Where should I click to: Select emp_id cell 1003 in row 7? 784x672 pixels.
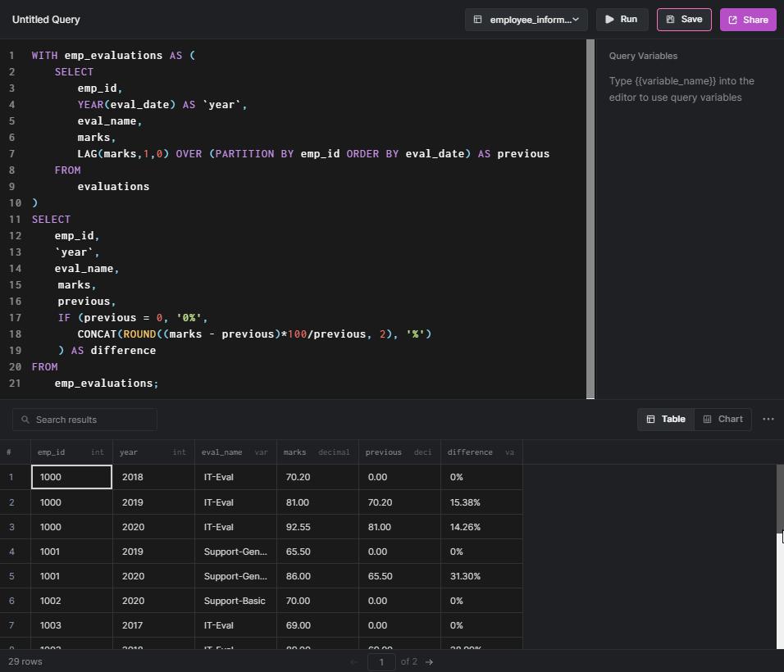click(71, 625)
